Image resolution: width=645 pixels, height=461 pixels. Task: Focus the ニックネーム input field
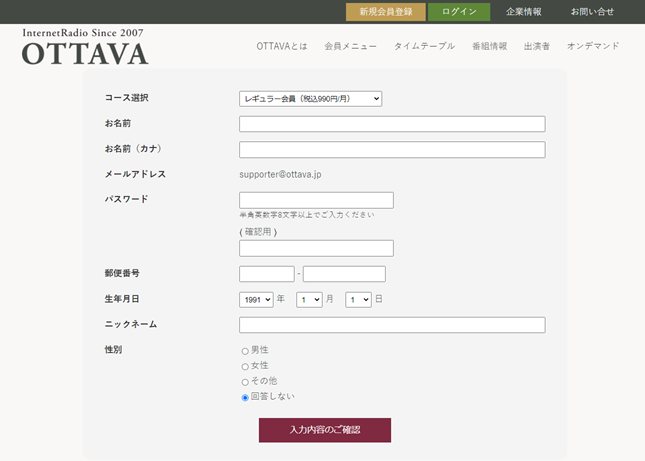tap(392, 325)
